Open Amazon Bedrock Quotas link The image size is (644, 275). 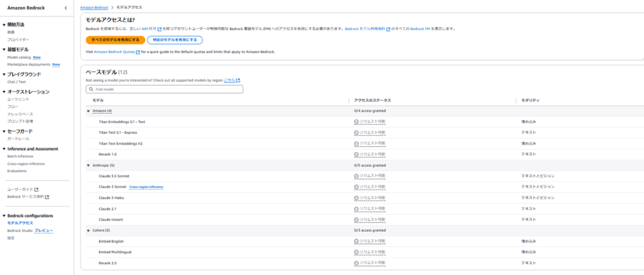coord(114,52)
